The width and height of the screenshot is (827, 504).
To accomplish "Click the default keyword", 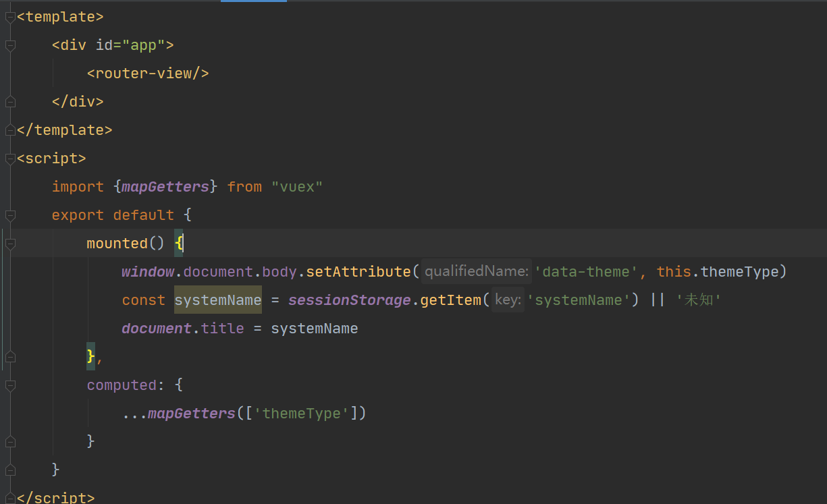I will pyautogui.click(x=144, y=215).
